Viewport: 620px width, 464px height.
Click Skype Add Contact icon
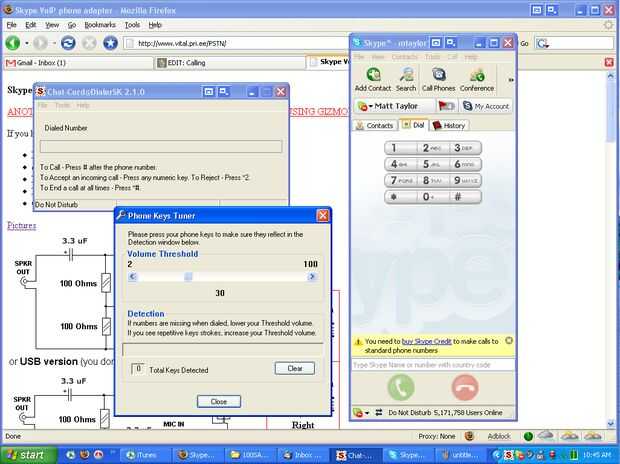pyautogui.click(x=373, y=80)
